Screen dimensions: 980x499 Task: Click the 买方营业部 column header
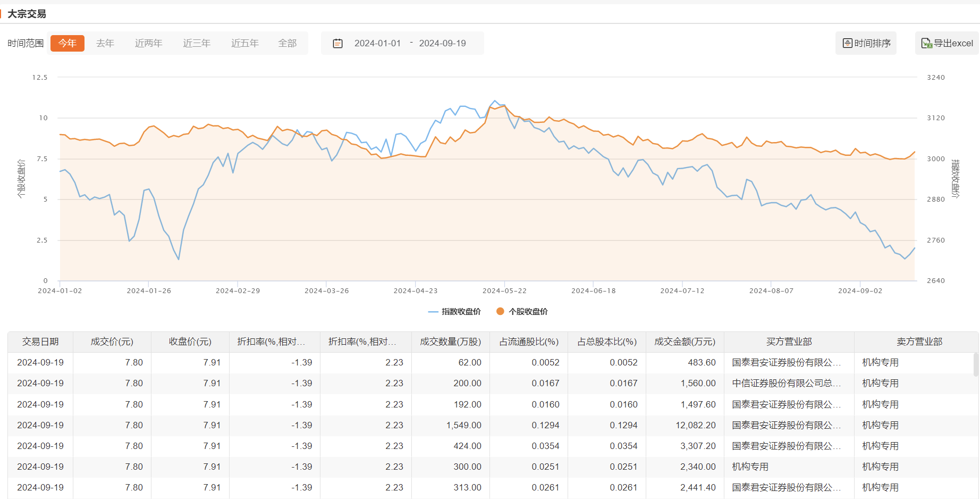[x=789, y=342]
